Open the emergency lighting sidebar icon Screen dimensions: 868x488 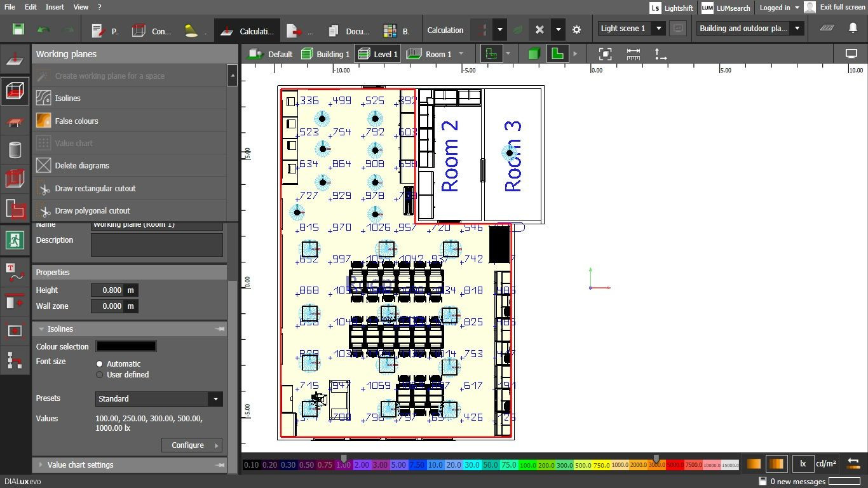pos(15,240)
